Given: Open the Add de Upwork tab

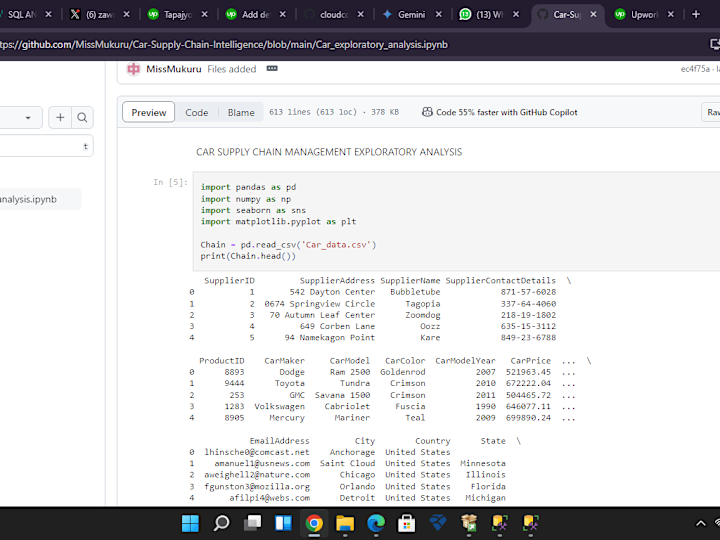Looking at the screenshot, I should click(255, 15).
